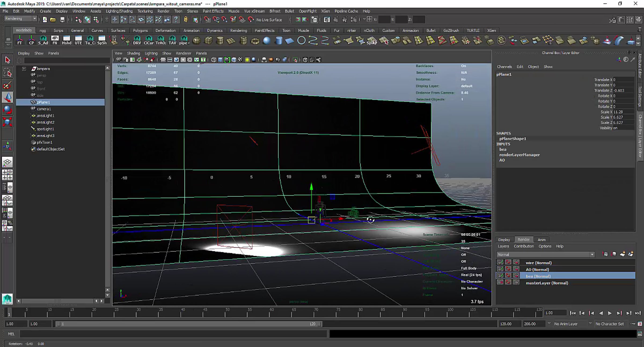Click the save scene icon
The height and width of the screenshot is (347, 644).
(62, 20)
